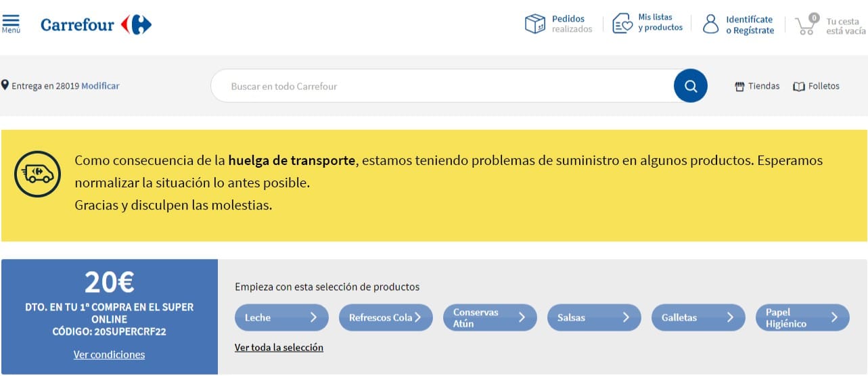The image size is (868, 376).
Task: Select the Papel Higiénico category pill
Action: (802, 317)
